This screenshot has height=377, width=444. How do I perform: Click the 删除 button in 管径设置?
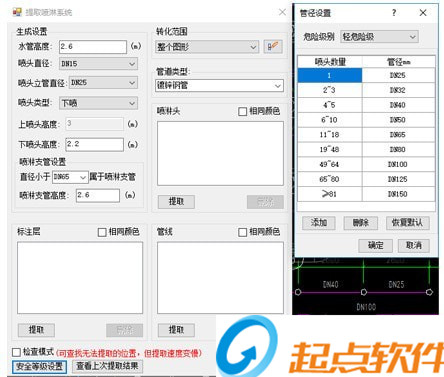click(x=361, y=223)
